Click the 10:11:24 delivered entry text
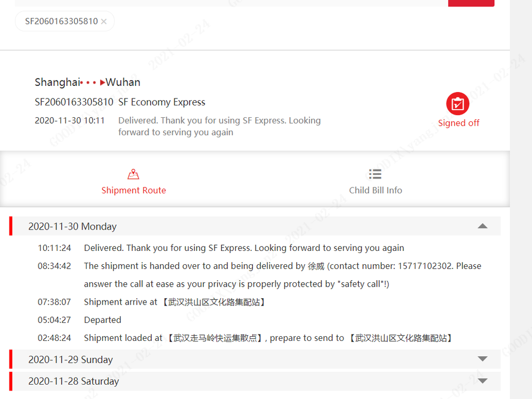This screenshot has height=399, width=532. [244, 248]
